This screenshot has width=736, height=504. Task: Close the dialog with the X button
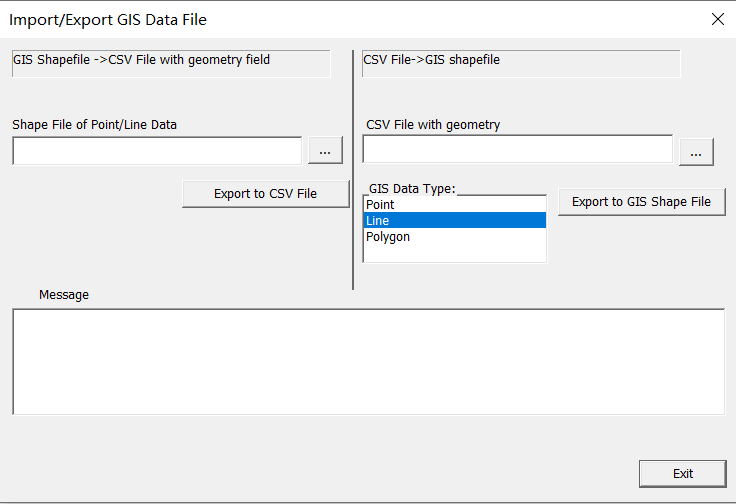click(x=718, y=19)
